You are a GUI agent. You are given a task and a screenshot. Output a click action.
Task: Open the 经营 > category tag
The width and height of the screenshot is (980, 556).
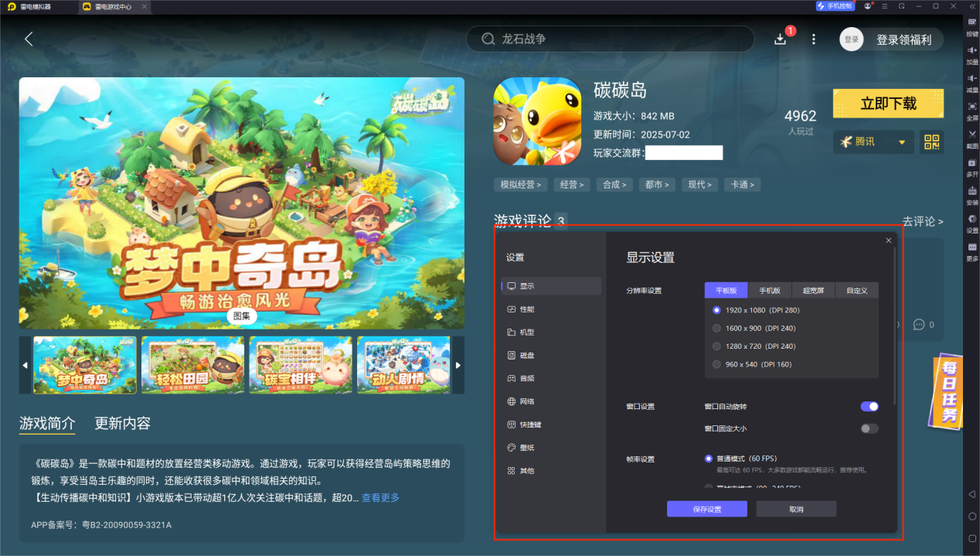[573, 185]
